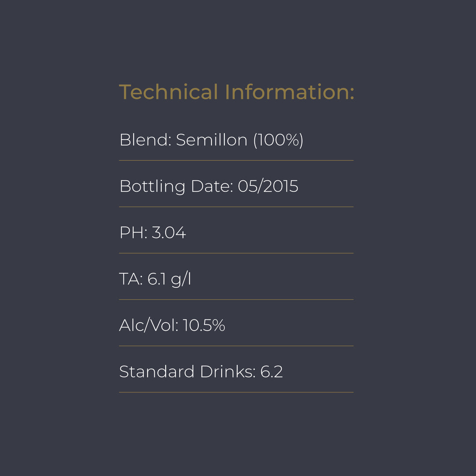476x476 pixels.
Task: Click the 6.1 g/l value
Action: [169, 279]
